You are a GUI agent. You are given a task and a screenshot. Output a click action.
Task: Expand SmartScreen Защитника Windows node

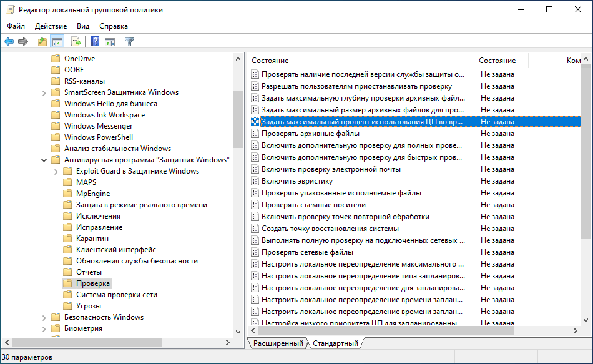click(44, 92)
